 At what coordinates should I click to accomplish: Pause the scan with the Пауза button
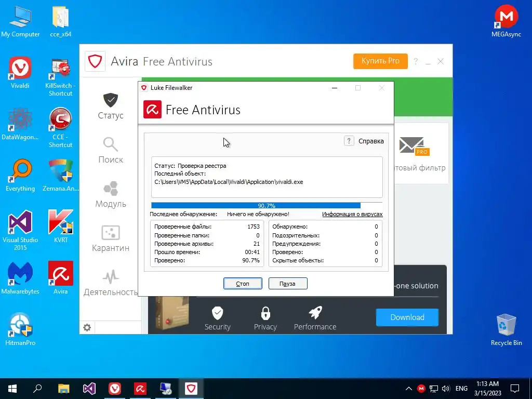(288, 284)
